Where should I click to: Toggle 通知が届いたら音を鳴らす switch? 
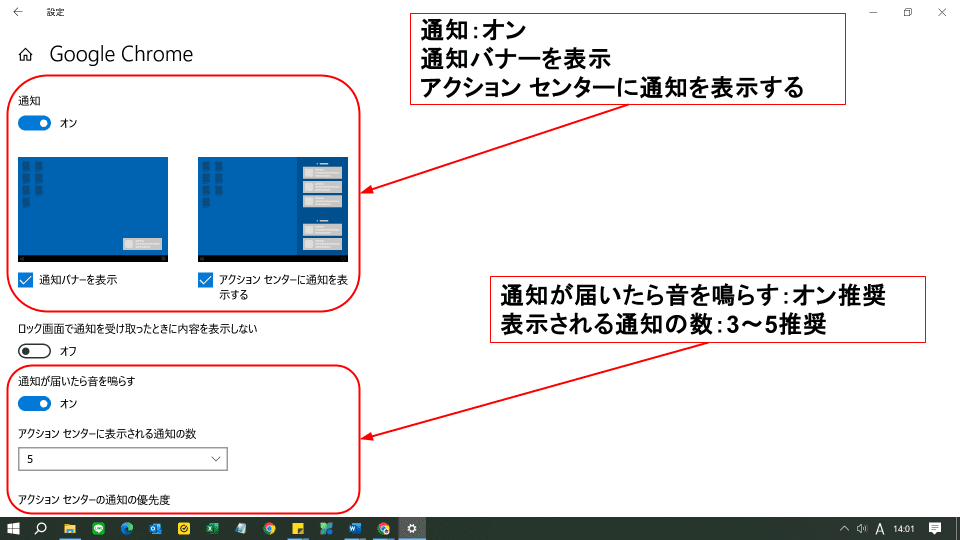tap(35, 403)
